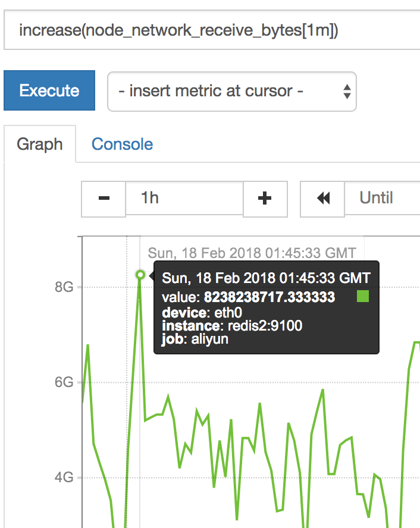Open the insert metric at cursor dropdown

(232, 91)
